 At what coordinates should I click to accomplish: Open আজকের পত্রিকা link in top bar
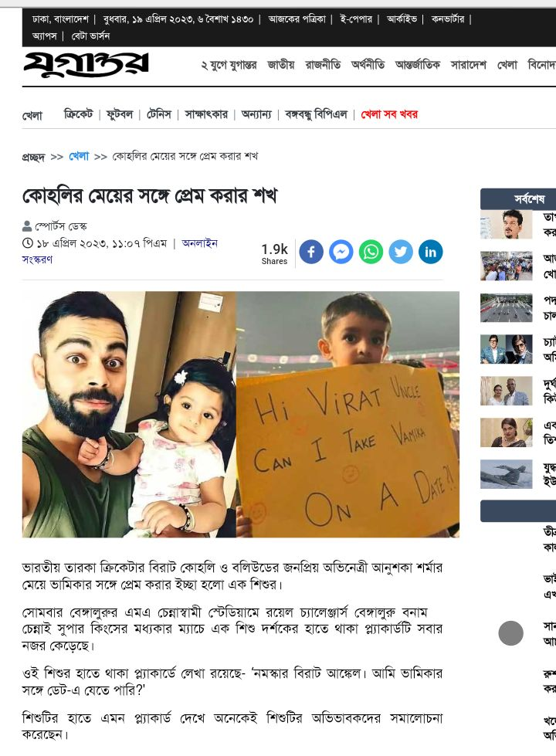(x=297, y=19)
